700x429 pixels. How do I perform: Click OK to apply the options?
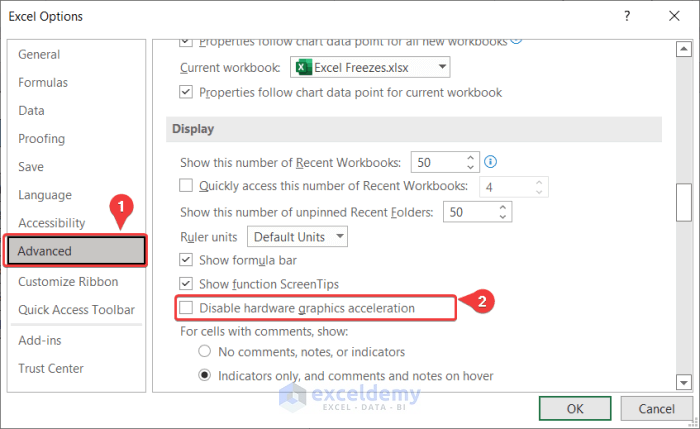click(575, 408)
